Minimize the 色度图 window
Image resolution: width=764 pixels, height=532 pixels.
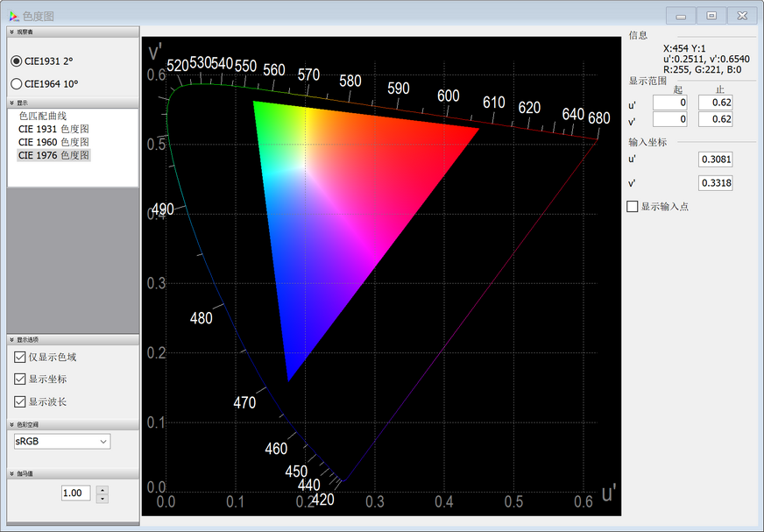681,16
